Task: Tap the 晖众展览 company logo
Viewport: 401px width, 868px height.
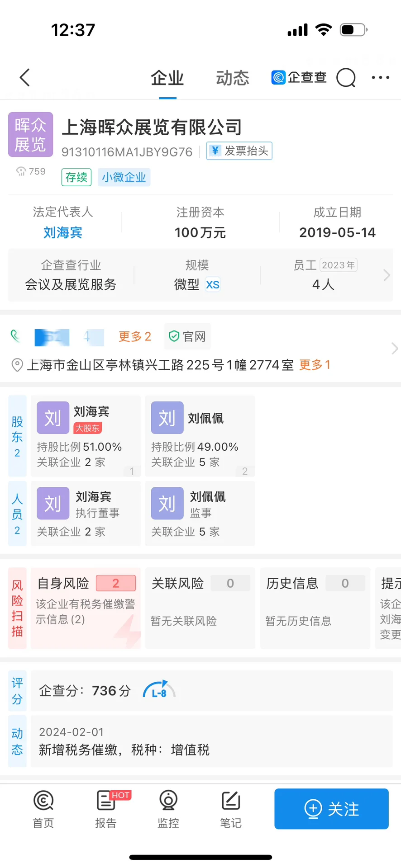Action: pyautogui.click(x=31, y=135)
